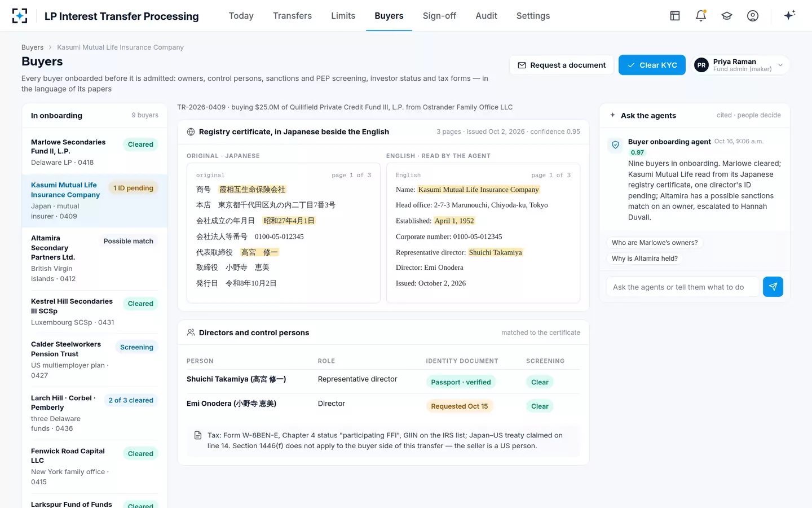Open the Limits tab
This screenshot has width=812, height=508.
tap(343, 16)
